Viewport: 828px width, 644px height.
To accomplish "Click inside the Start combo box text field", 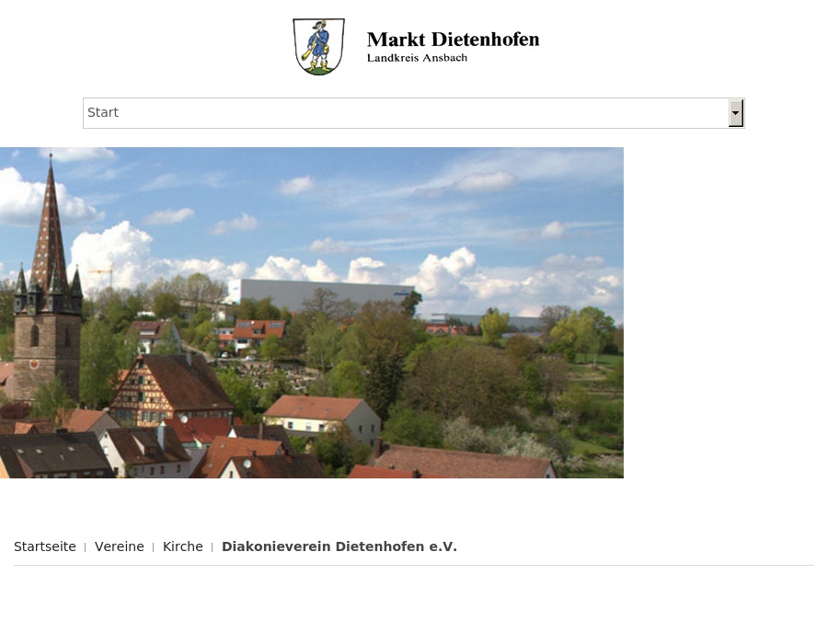I will pos(276,112).
